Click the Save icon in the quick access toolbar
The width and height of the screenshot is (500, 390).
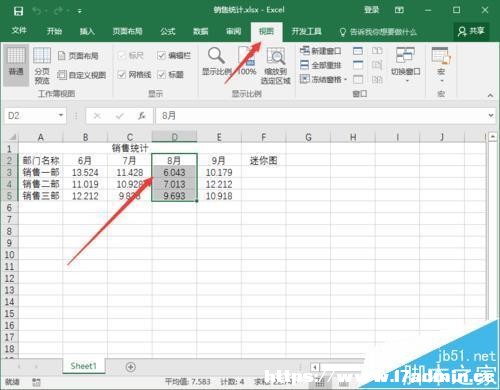coord(18,11)
